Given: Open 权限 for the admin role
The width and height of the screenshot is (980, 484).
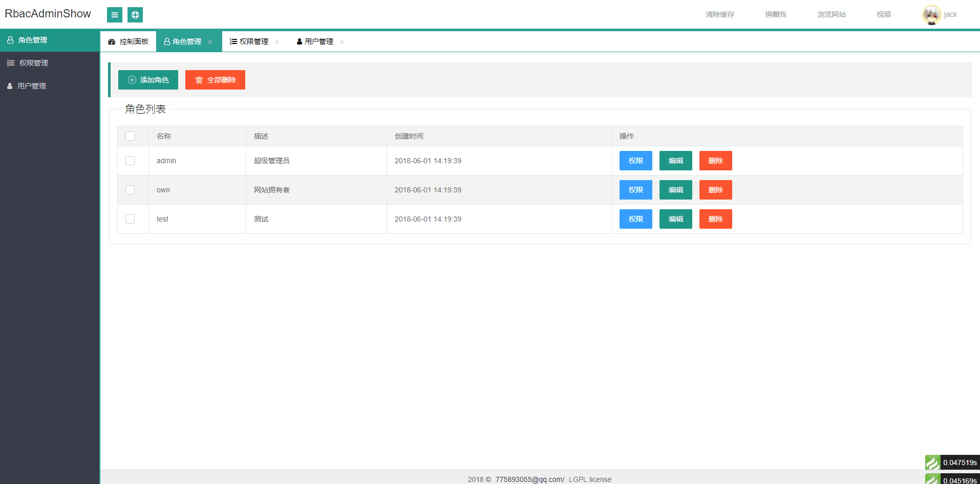Looking at the screenshot, I should pos(635,161).
